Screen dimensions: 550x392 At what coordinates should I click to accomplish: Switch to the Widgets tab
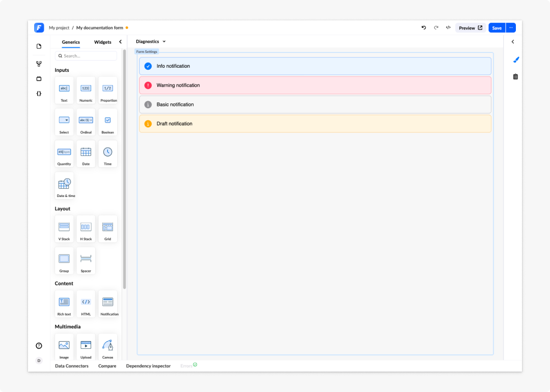[103, 42]
